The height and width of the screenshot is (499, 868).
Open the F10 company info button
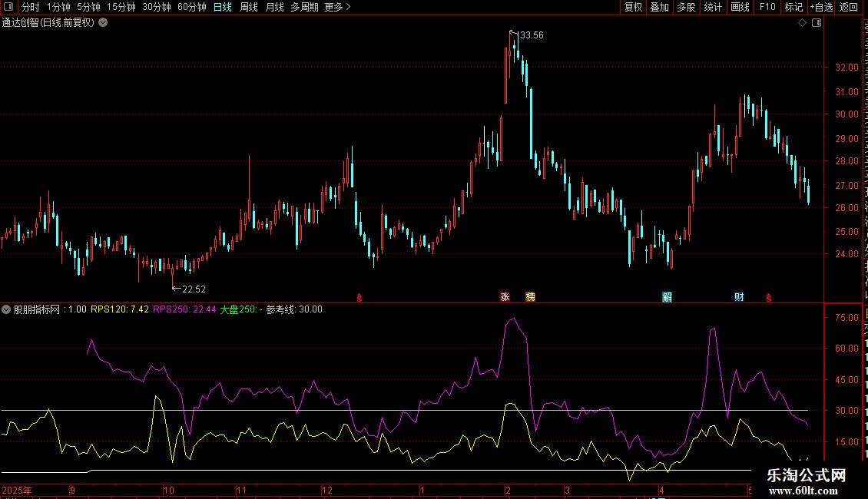767,7
